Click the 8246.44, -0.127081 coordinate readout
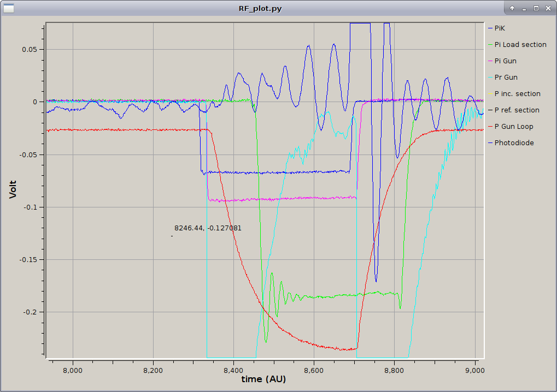 (208, 228)
